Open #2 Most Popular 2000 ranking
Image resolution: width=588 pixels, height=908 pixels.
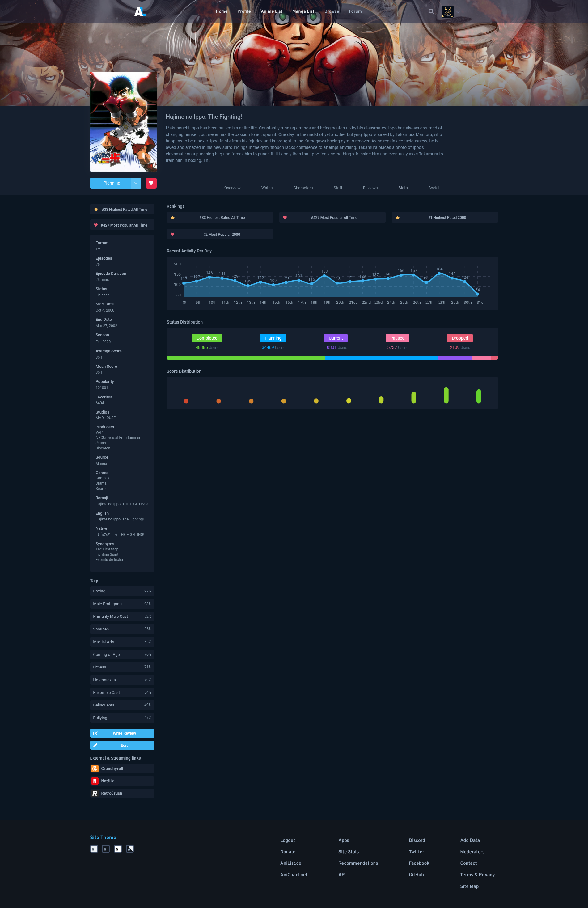coord(220,234)
